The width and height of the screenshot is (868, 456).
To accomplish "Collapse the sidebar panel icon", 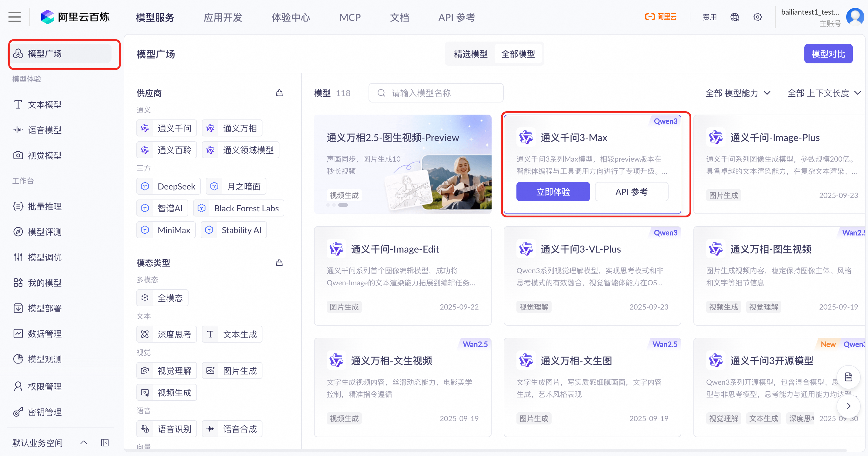I will [105, 443].
